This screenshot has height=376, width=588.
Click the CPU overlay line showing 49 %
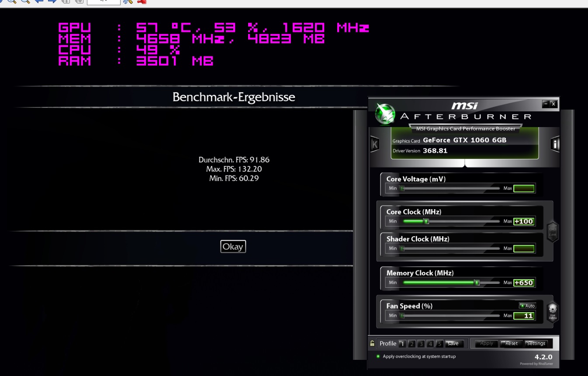[x=119, y=50]
